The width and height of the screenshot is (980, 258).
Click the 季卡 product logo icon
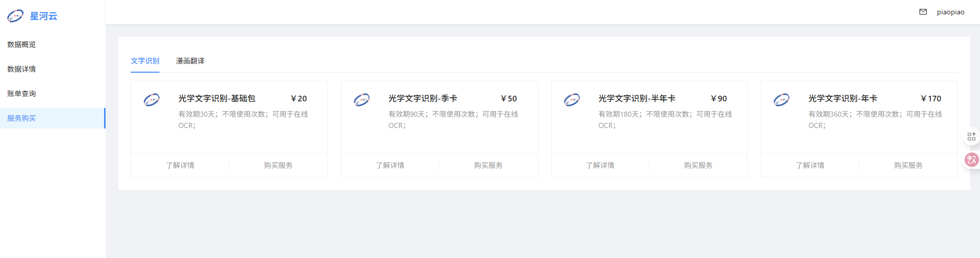point(362,99)
